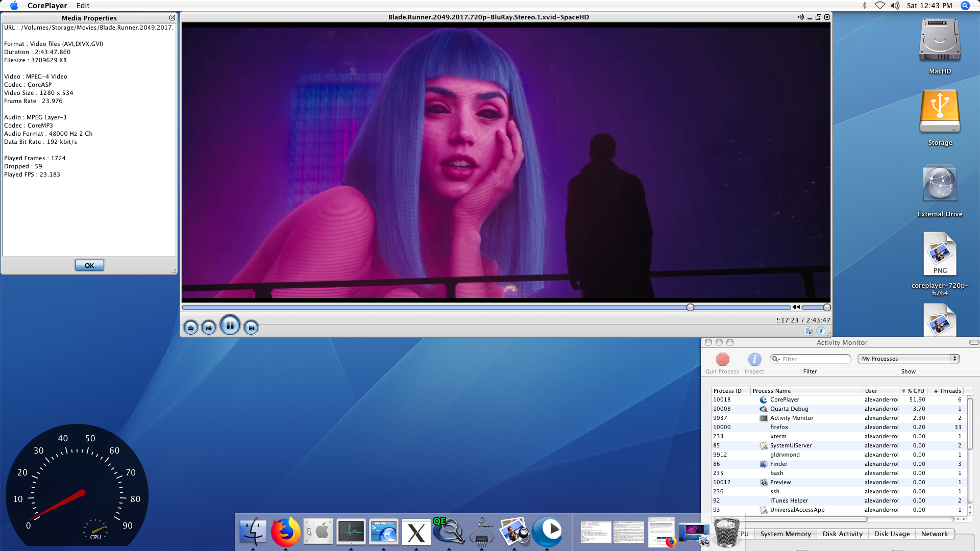Viewport: 980px width, 551px height.
Task: Select the UniversalAccessApp process row
Action: [838, 510]
